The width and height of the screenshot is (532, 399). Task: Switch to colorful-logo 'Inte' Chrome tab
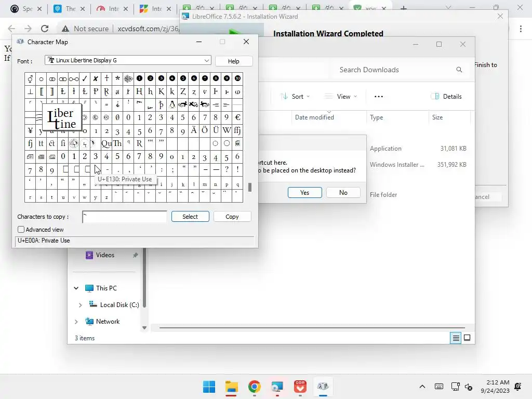pos(155,9)
